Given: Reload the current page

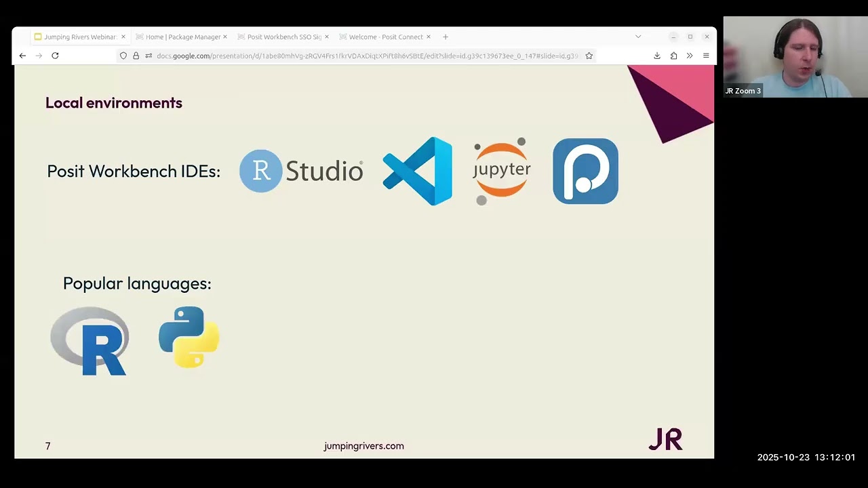Looking at the screenshot, I should [x=55, y=56].
